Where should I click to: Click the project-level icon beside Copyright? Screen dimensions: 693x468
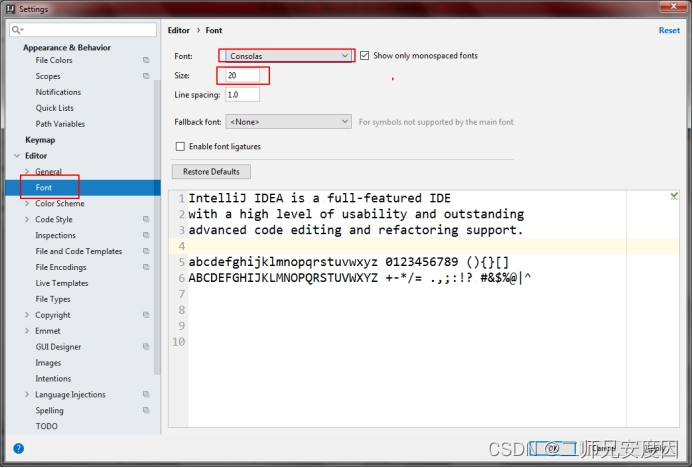point(146,315)
